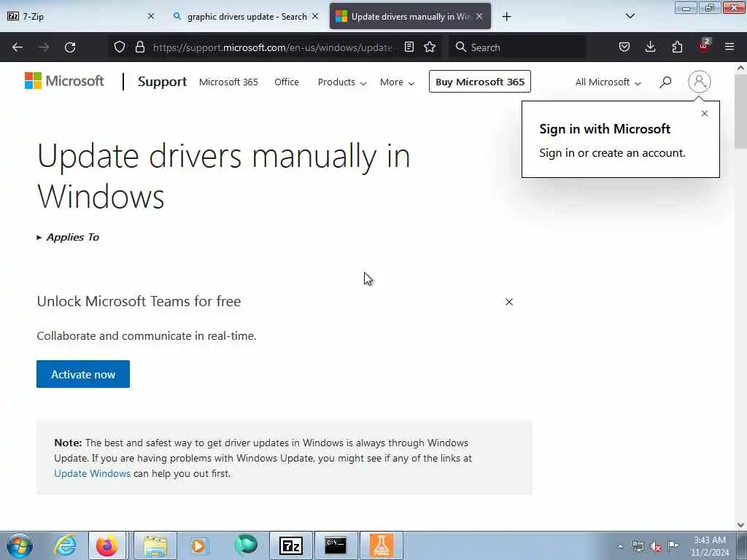The height and width of the screenshot is (560, 747).
Task: Reload the current page
Action: (x=70, y=47)
